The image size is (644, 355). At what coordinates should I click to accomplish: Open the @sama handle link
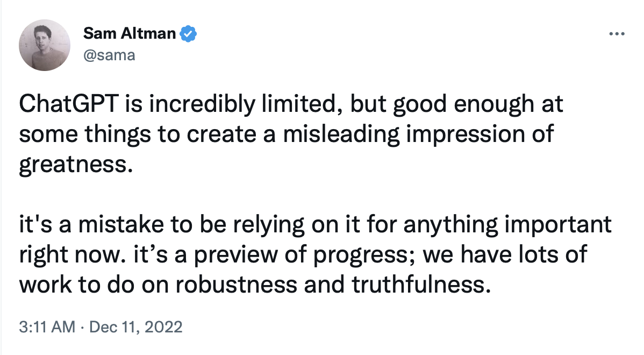point(109,55)
